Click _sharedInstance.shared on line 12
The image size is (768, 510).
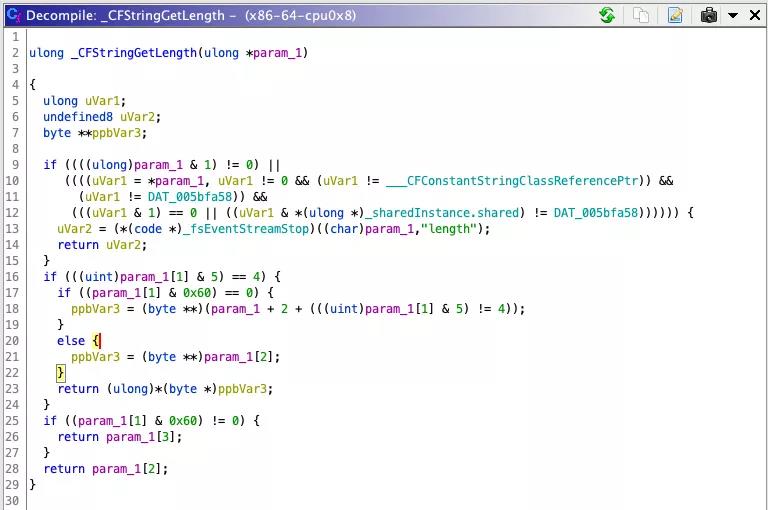click(x=441, y=213)
